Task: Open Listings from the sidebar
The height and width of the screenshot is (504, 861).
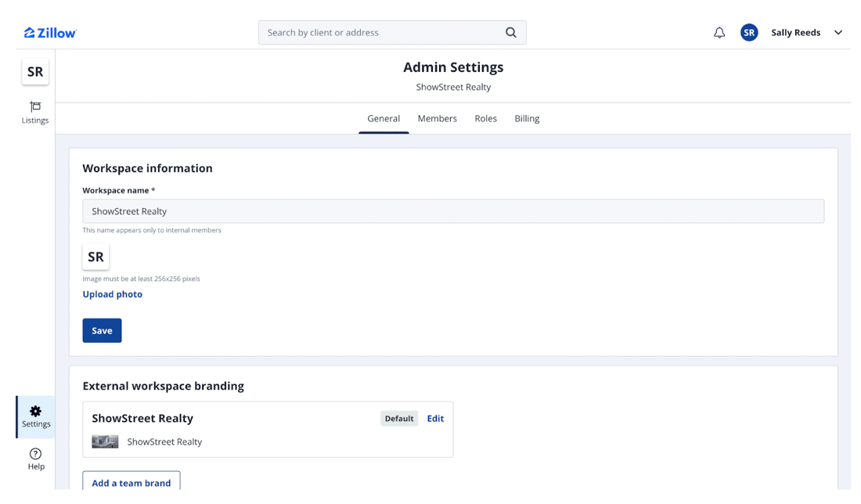Action: pyautogui.click(x=35, y=112)
